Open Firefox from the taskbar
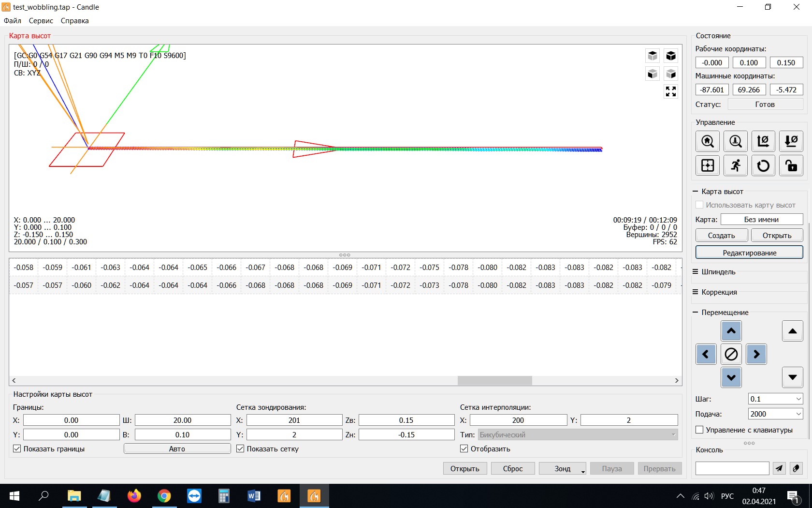Viewport: 812px width, 508px height. point(134,496)
